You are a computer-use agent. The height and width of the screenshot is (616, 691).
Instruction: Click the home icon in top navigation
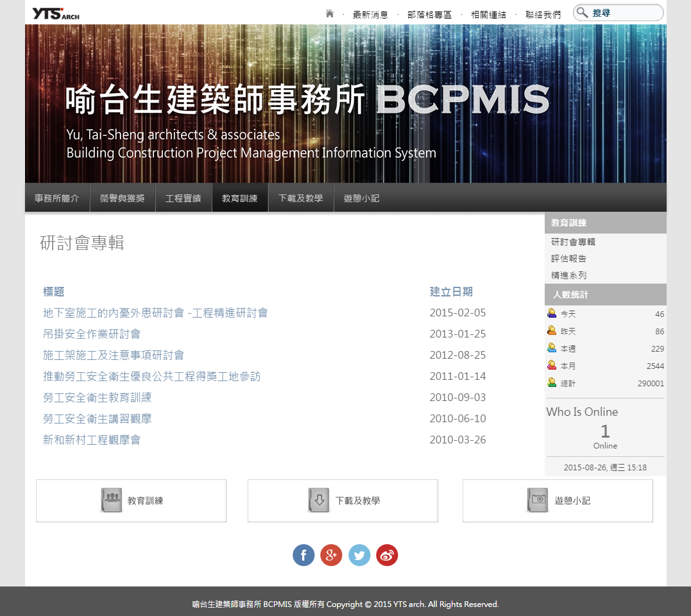(x=330, y=13)
